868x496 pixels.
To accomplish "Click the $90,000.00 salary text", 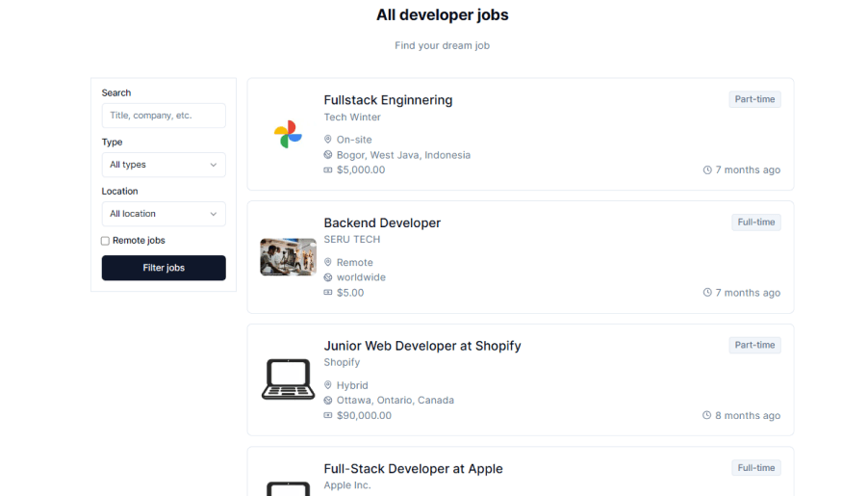I will pyautogui.click(x=364, y=416).
